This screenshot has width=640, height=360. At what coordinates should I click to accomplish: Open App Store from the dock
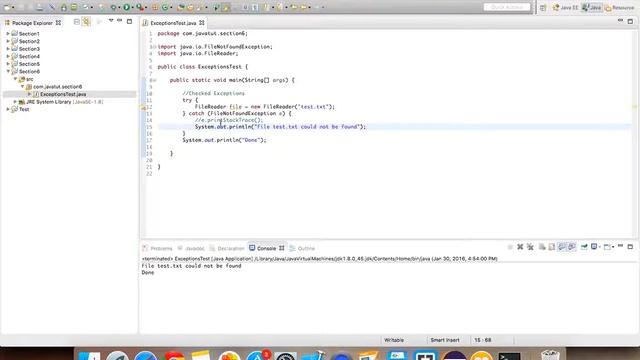[257, 356]
